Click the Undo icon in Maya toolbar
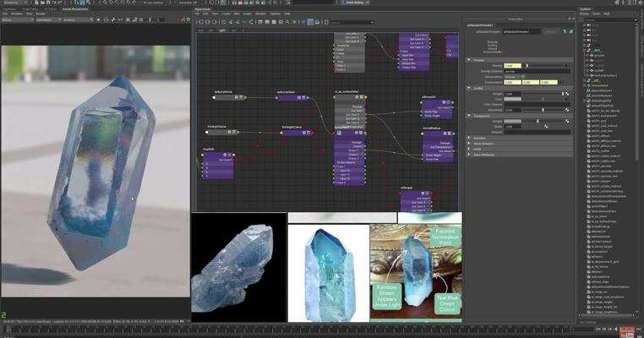The height and width of the screenshot is (338, 644). (54, 3)
